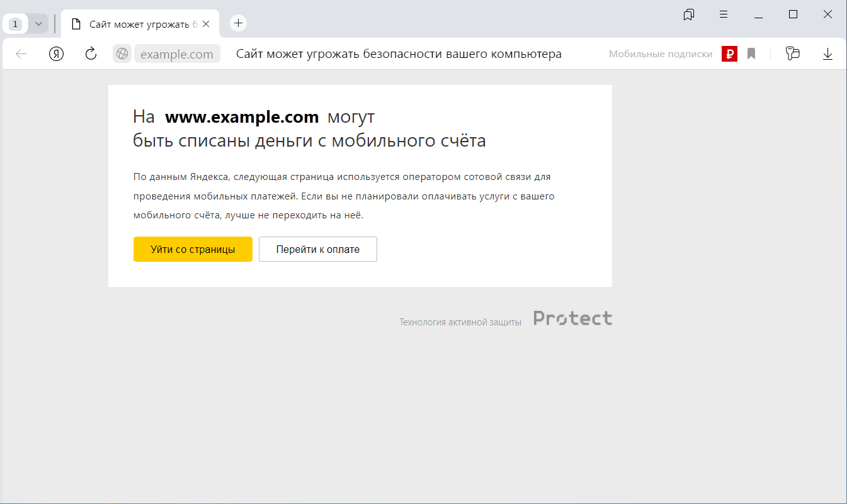Open new tab with plus button
Viewport: 847px width, 504px height.
238,23
